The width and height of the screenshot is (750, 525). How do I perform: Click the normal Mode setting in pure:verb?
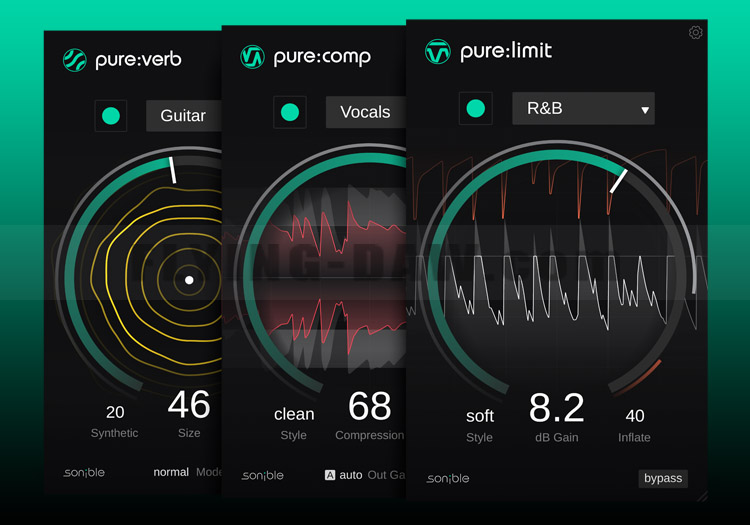click(171, 472)
